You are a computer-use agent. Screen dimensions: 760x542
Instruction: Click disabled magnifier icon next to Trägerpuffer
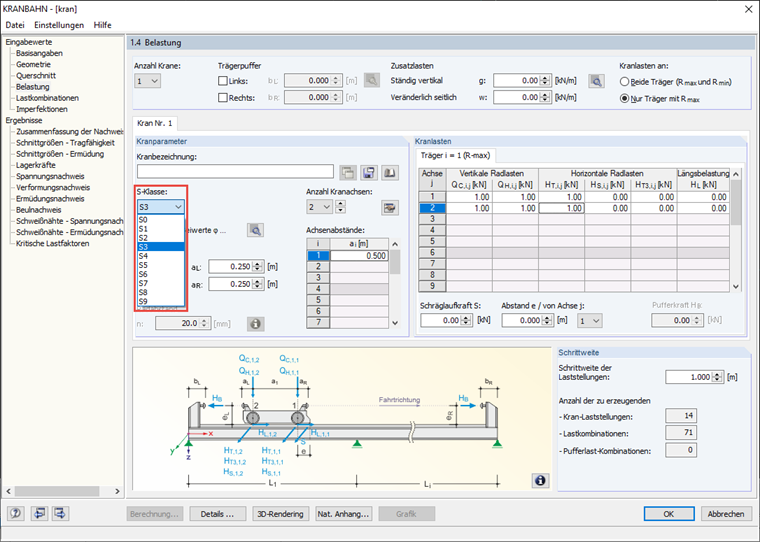[x=372, y=80]
